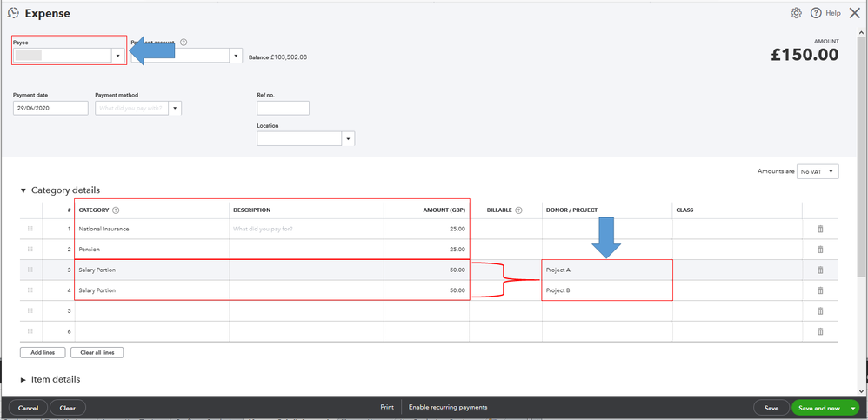Delete line 4 Project B with trash icon
The width and height of the screenshot is (868, 420).
point(820,290)
